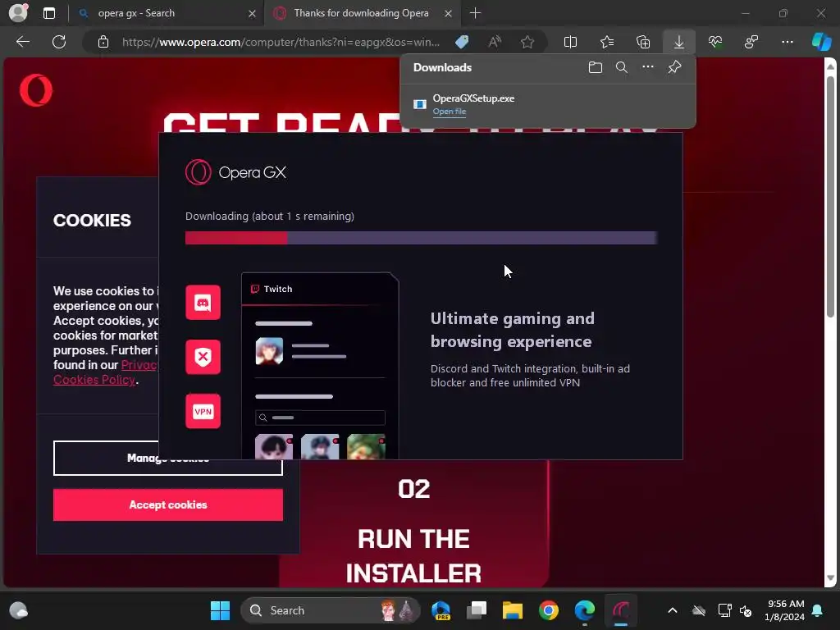Click the Discord icon in installer
This screenshot has width=840, height=630.
pos(203,303)
